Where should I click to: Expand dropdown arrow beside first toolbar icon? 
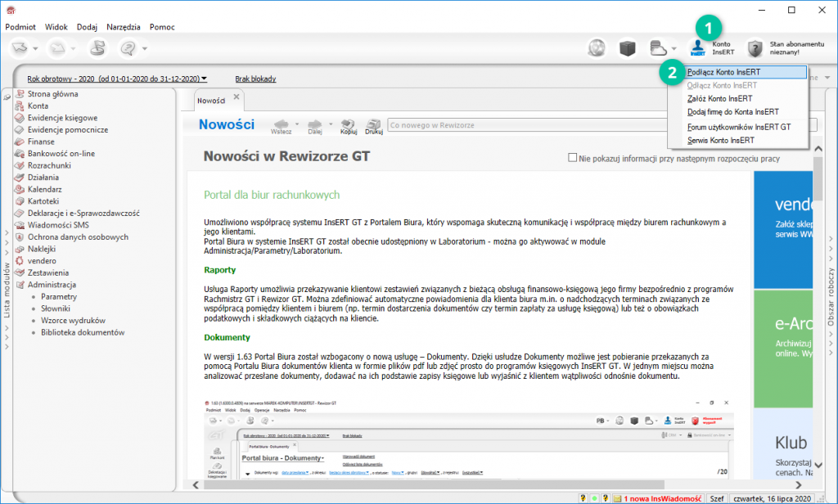[x=35, y=48]
